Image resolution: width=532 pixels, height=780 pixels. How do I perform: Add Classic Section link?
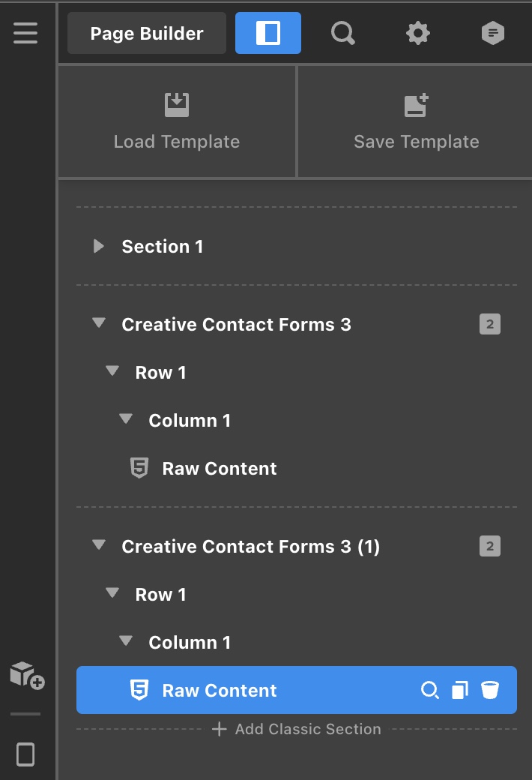(296, 729)
